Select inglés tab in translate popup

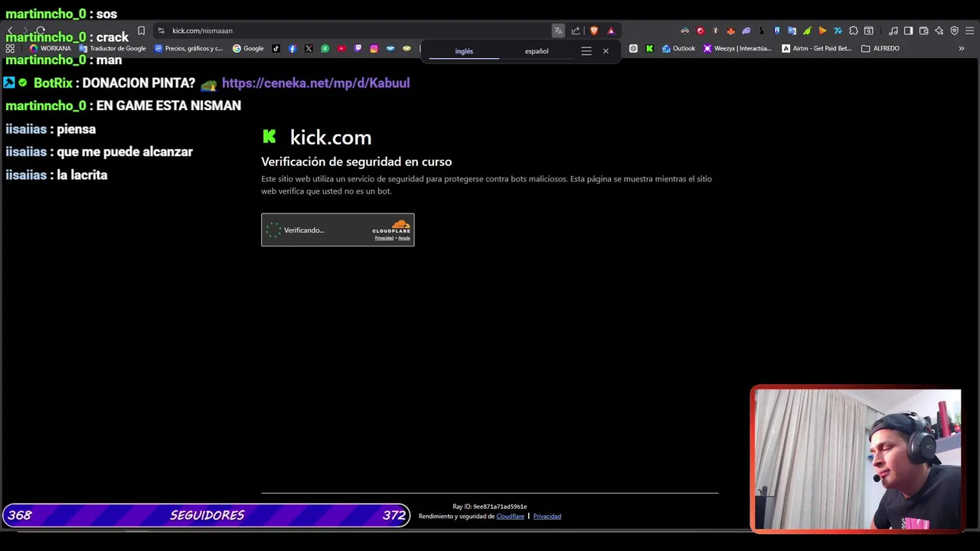[x=464, y=51]
